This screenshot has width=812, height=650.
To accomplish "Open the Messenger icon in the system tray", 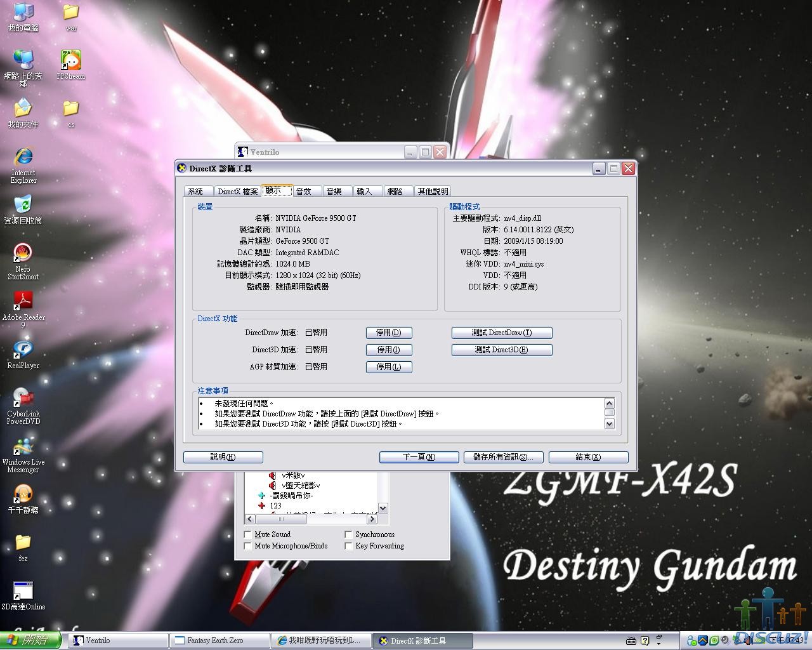I will (x=692, y=640).
